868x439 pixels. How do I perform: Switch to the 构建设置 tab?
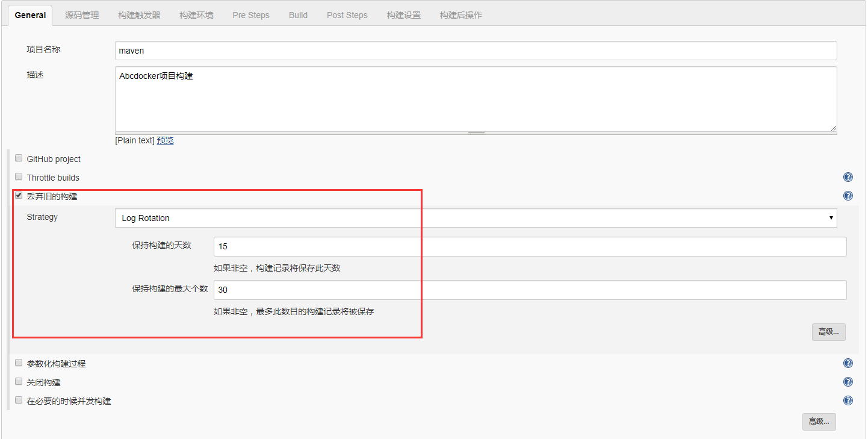(x=404, y=15)
